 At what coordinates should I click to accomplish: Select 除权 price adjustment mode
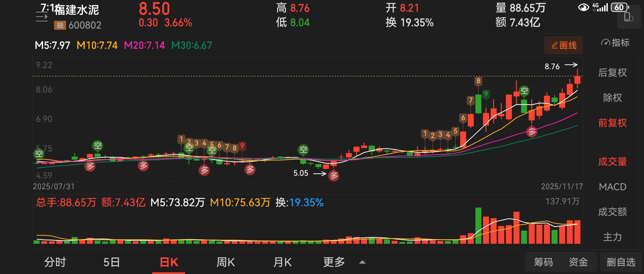[612, 98]
